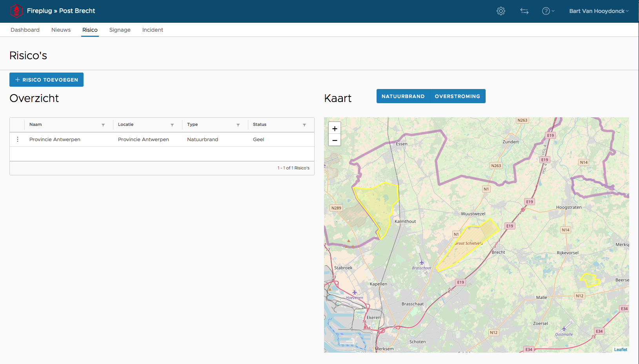Open the help question mark menu
Image resolution: width=639 pixels, height=364 pixels.
coord(548,11)
